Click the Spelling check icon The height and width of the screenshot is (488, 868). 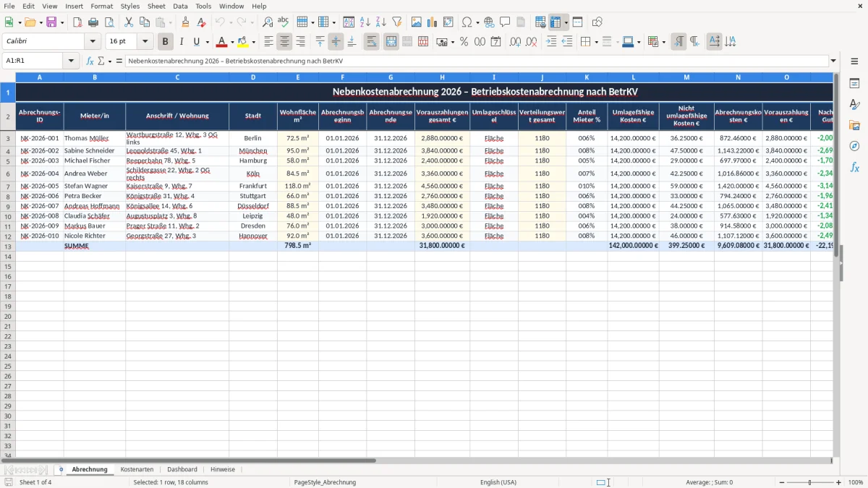pos(283,22)
